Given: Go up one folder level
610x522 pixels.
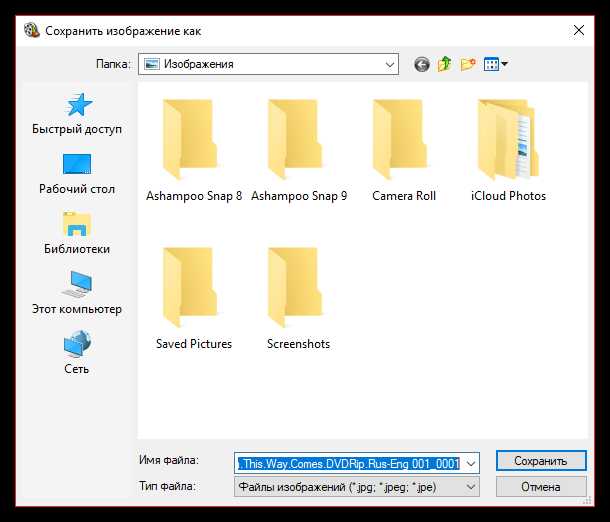Looking at the screenshot, I should tap(445, 64).
